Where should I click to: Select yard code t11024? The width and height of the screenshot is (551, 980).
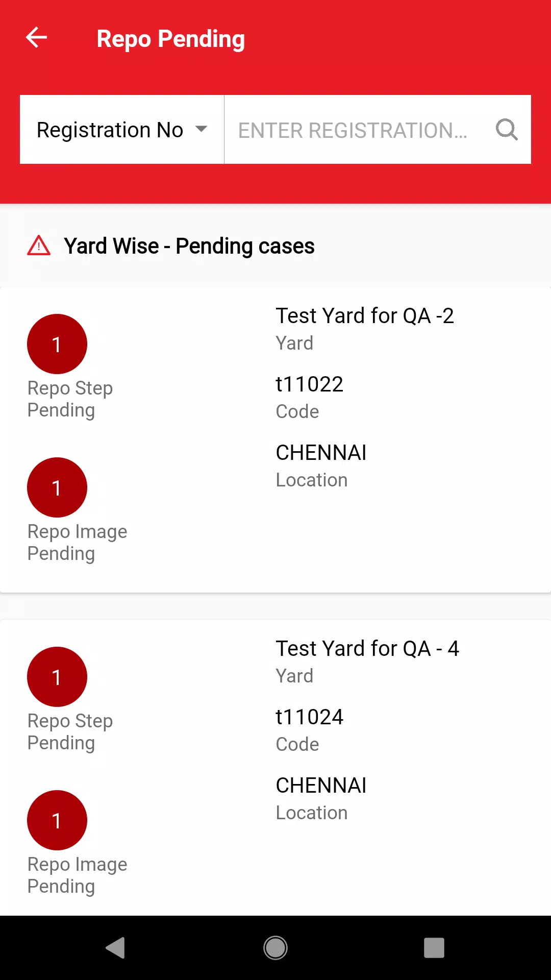pos(309,717)
